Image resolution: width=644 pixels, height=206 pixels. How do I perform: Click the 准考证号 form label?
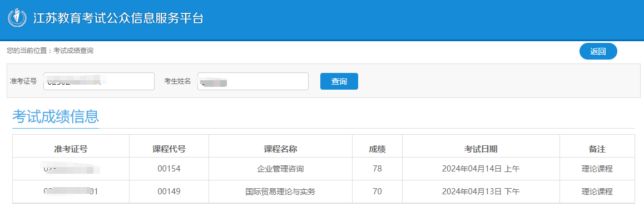[x=23, y=81]
